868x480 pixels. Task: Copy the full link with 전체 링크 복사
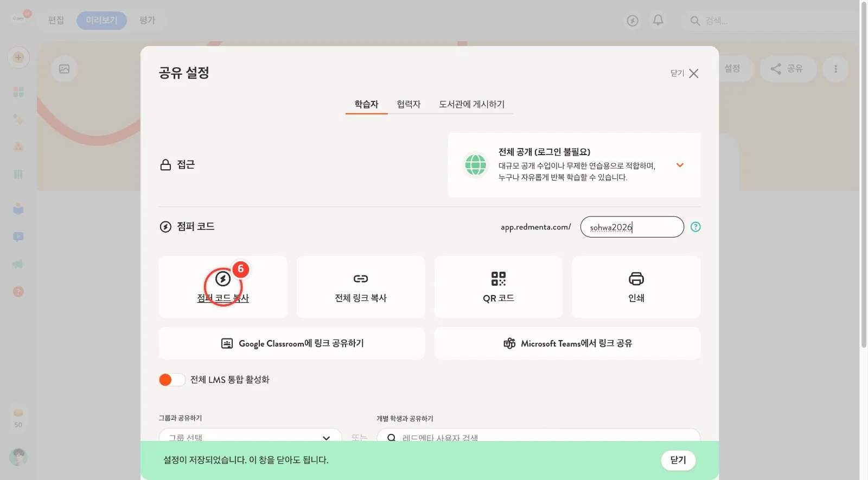tap(361, 287)
